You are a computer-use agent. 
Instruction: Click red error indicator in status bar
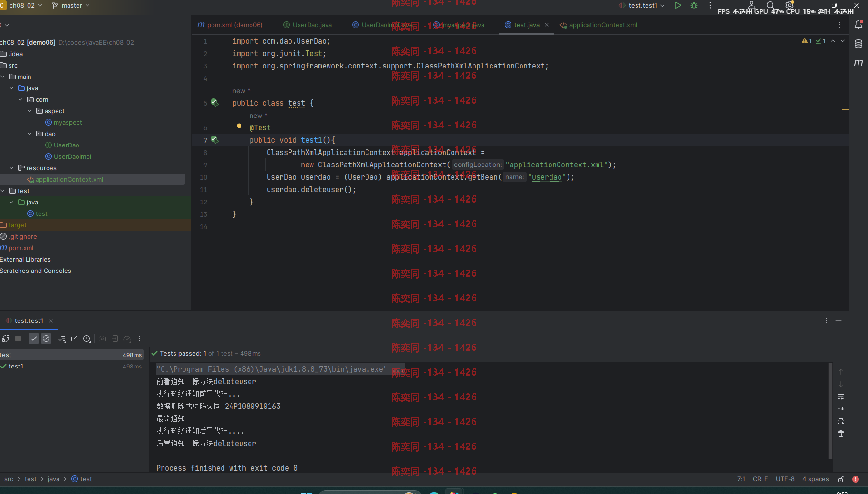[856, 479]
